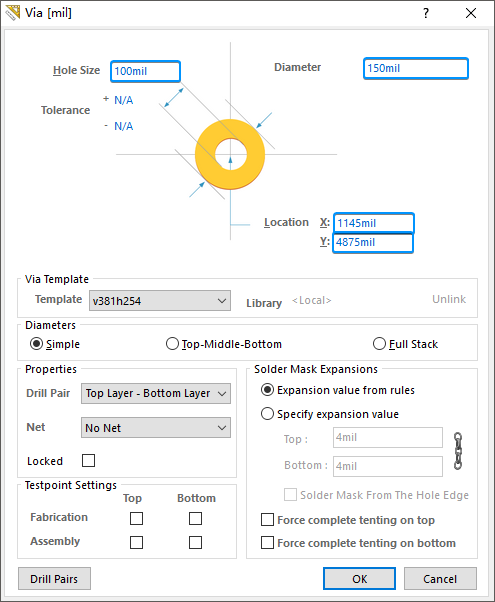
Task: Click the yellow via ring preview graphic
Action: [x=230, y=154]
